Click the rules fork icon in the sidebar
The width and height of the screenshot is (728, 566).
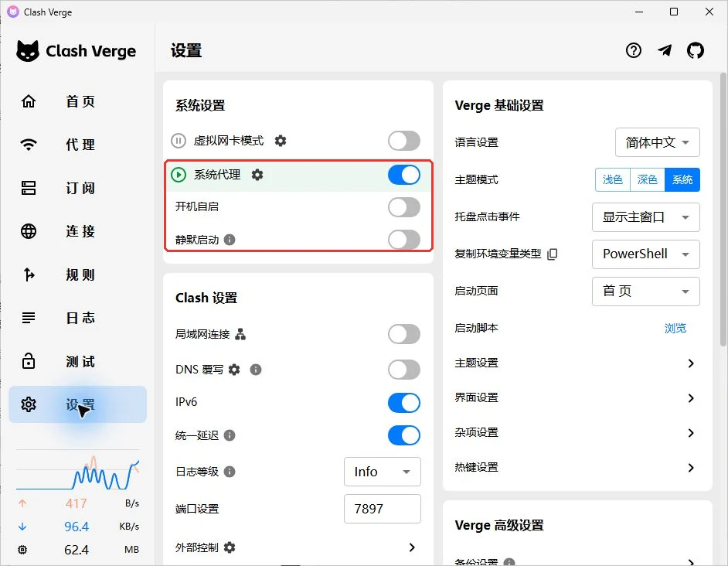coord(29,274)
